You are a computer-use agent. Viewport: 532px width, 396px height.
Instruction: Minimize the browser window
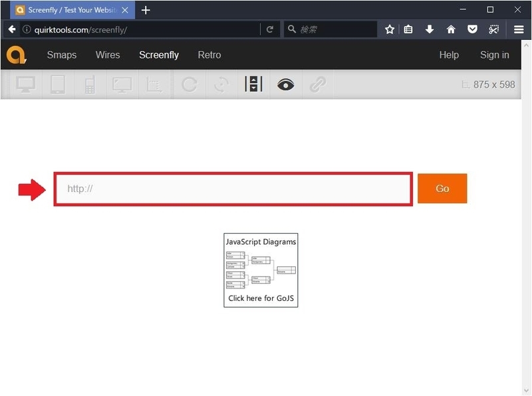pyautogui.click(x=463, y=9)
